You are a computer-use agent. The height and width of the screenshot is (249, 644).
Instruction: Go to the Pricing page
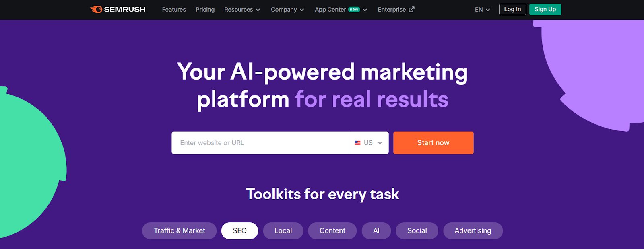[205, 10]
